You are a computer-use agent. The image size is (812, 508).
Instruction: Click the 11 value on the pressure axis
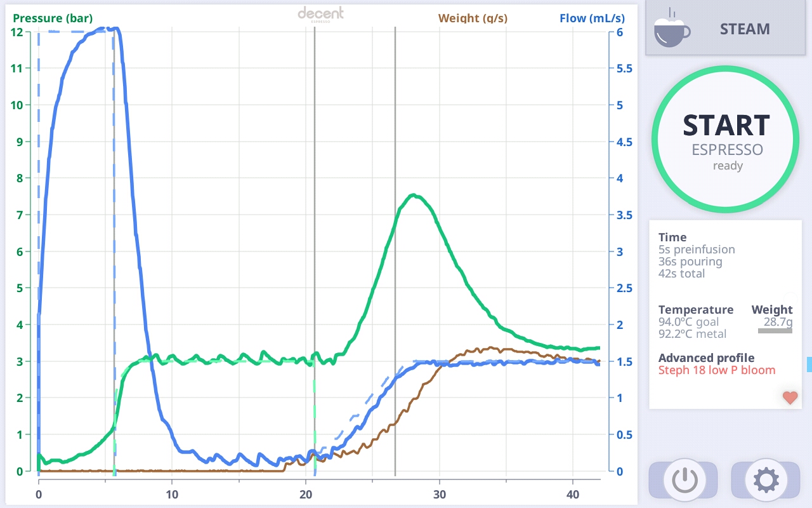(17, 69)
